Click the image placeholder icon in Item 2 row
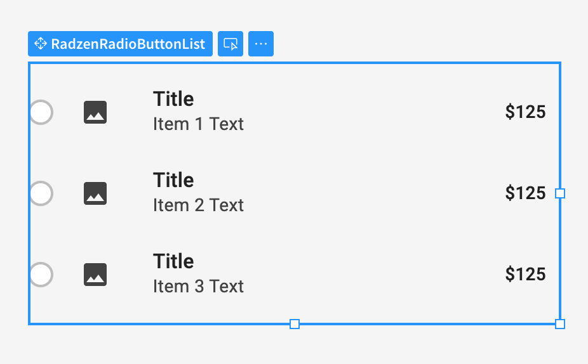588x364 pixels. (95, 193)
